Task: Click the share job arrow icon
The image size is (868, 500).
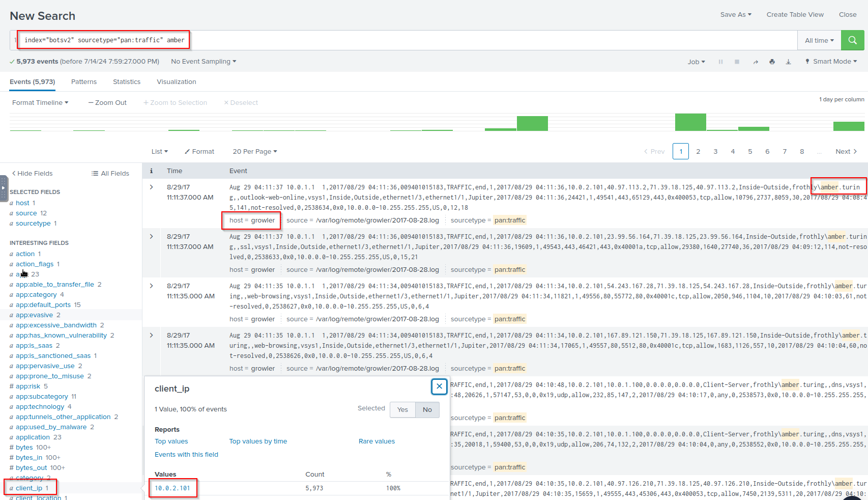Action: pos(756,62)
